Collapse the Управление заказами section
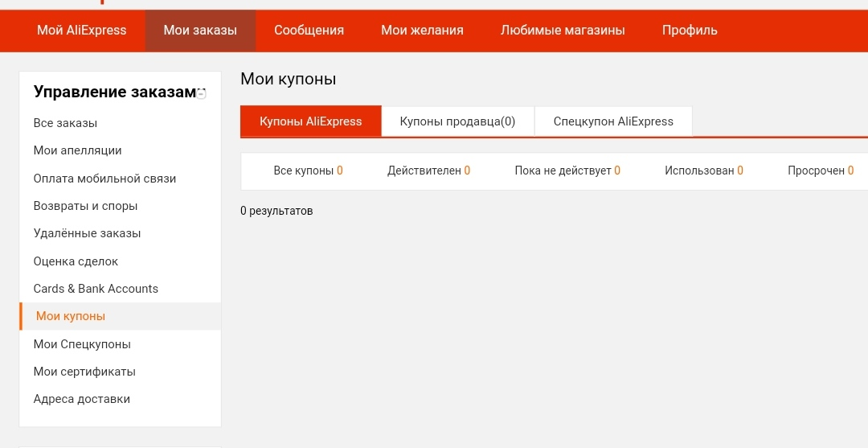 (x=202, y=94)
